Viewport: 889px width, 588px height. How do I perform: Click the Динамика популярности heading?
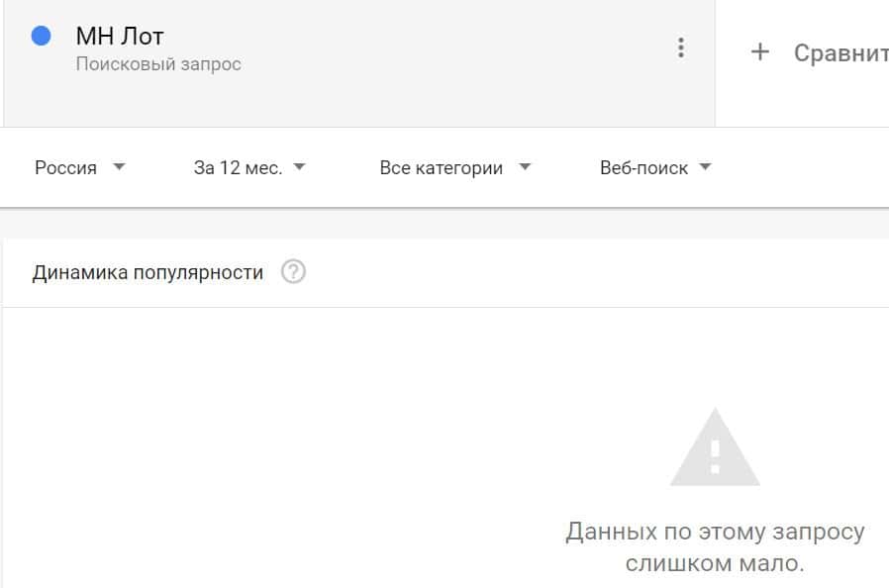tap(148, 272)
